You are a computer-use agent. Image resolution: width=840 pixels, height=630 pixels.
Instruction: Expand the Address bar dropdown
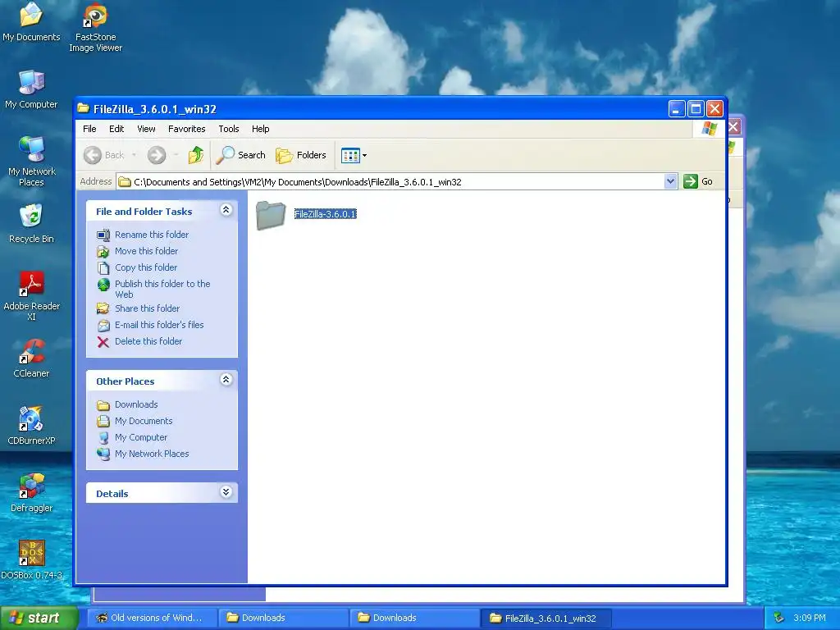click(670, 181)
